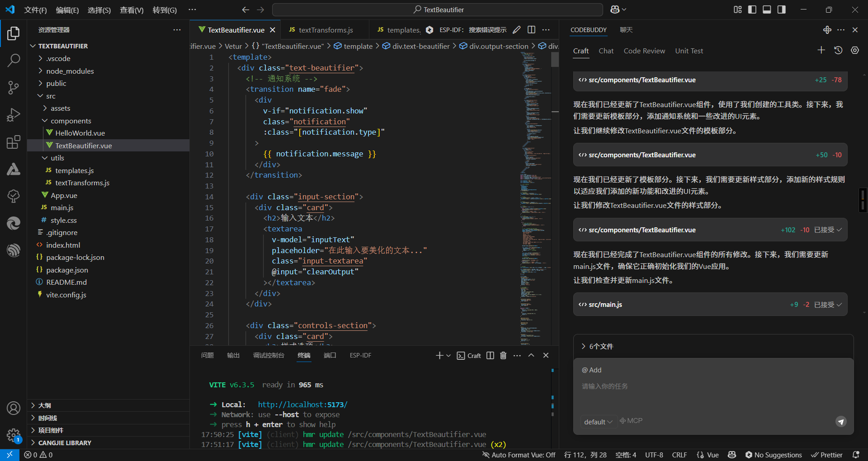This screenshot has width=868, height=461.
Task: Maximize the panel with up chevron
Action: tap(531, 356)
